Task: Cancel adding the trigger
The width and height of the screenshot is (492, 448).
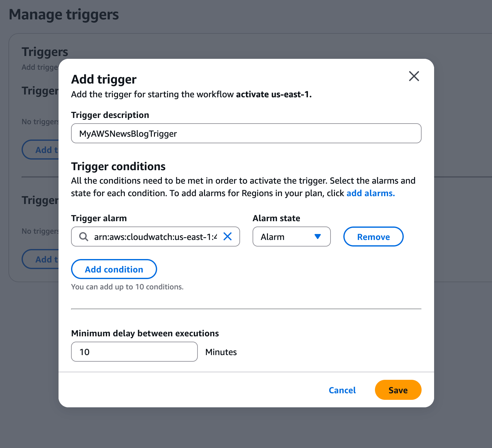Action: 342,390
